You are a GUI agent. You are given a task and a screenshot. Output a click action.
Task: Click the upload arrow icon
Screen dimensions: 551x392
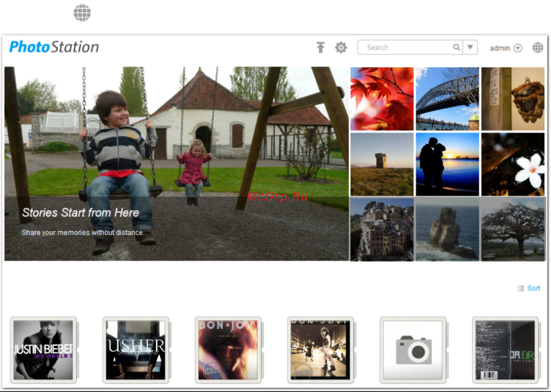pyautogui.click(x=321, y=48)
